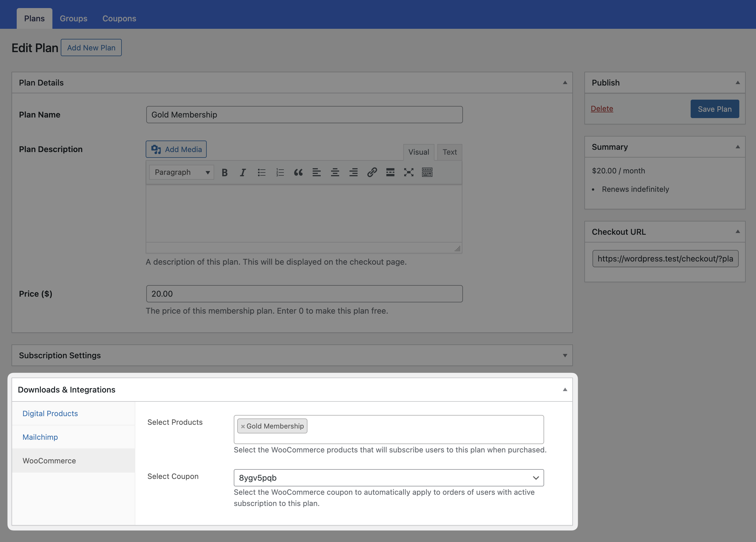Toggle italic formatting in description editor
The height and width of the screenshot is (542, 756).
tap(243, 173)
